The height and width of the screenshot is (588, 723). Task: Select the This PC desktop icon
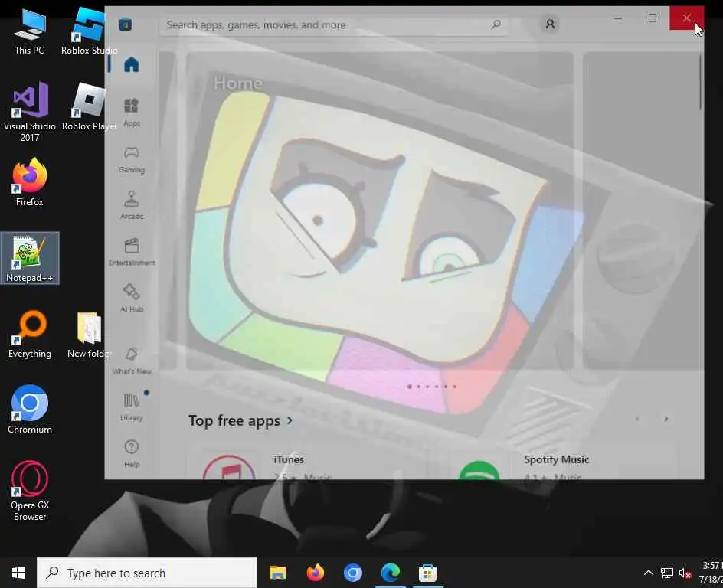point(30,32)
